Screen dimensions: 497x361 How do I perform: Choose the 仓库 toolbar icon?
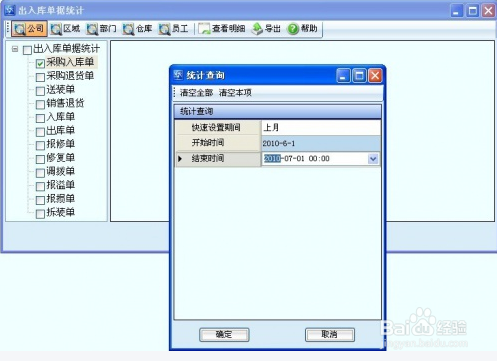pos(137,29)
